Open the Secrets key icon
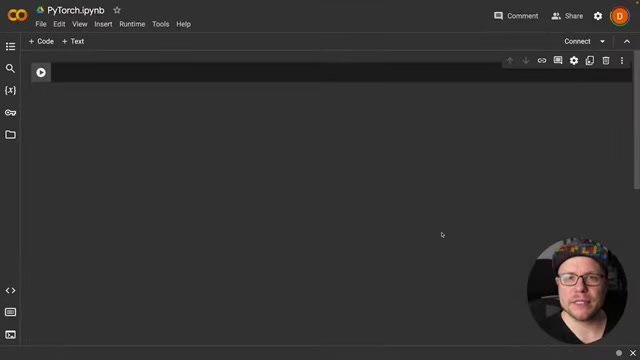Screen dimensions: 640x360 [x=10, y=113]
